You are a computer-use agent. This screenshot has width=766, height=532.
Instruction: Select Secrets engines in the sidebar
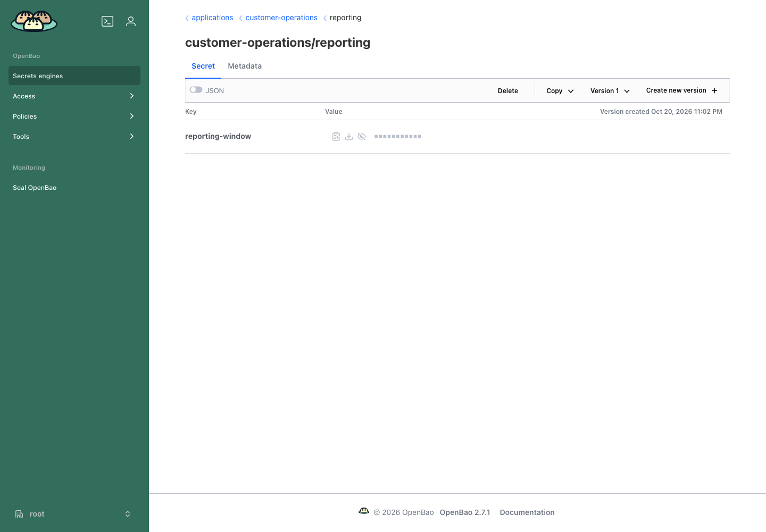coord(74,76)
